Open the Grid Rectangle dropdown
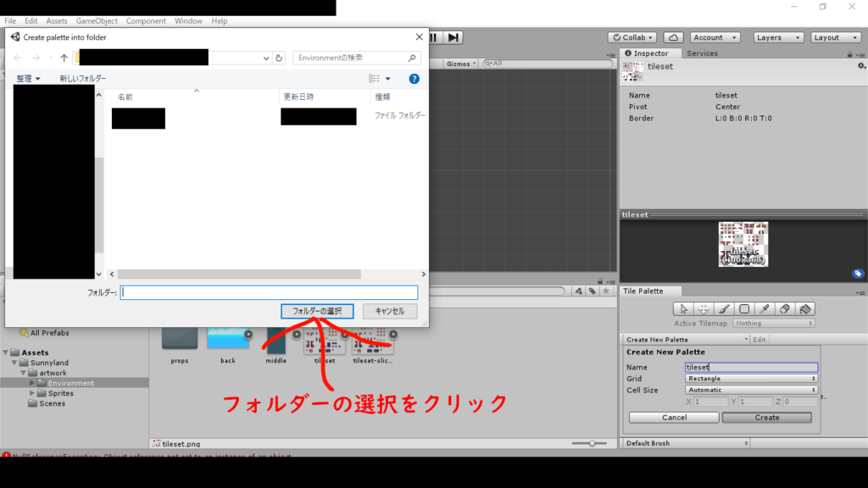Viewport: 868px width, 488px height. point(750,379)
